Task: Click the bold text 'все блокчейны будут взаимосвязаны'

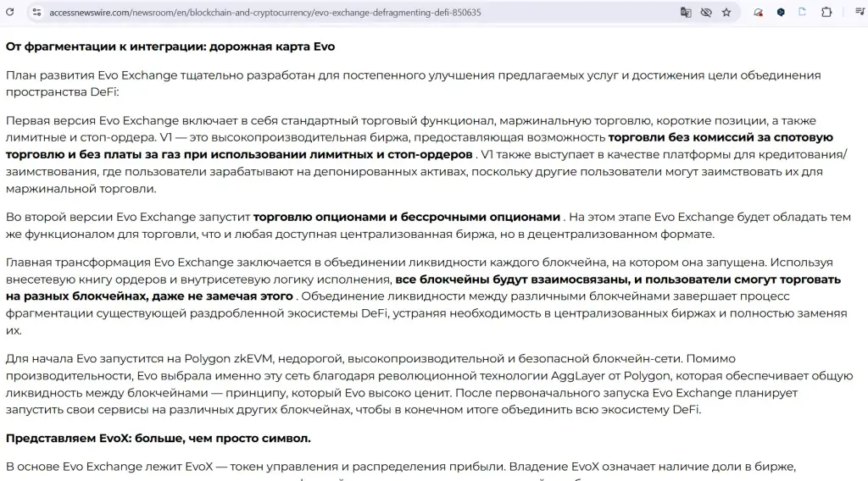Action: [513, 279]
